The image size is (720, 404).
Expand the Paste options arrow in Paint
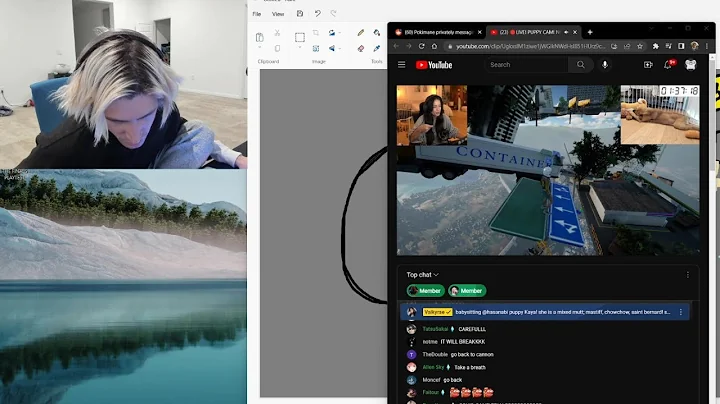(x=259, y=47)
